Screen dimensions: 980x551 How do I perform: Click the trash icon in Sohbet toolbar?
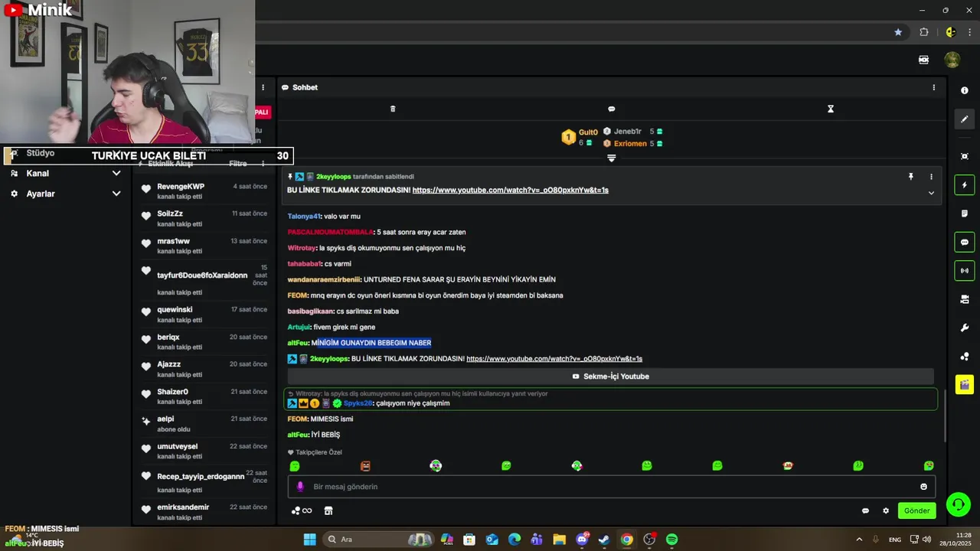click(393, 109)
